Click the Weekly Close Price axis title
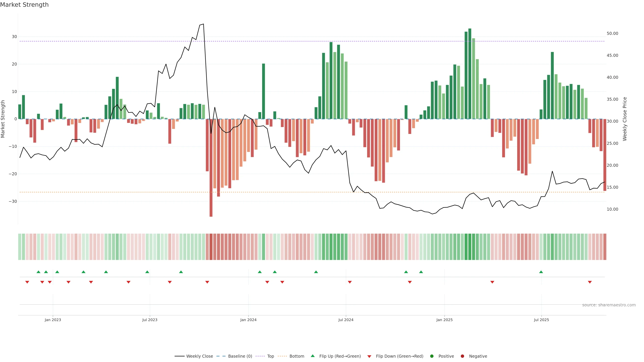 625,119
